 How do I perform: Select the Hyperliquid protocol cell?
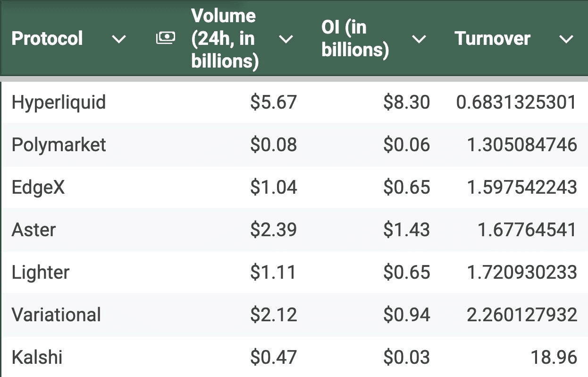(x=59, y=103)
